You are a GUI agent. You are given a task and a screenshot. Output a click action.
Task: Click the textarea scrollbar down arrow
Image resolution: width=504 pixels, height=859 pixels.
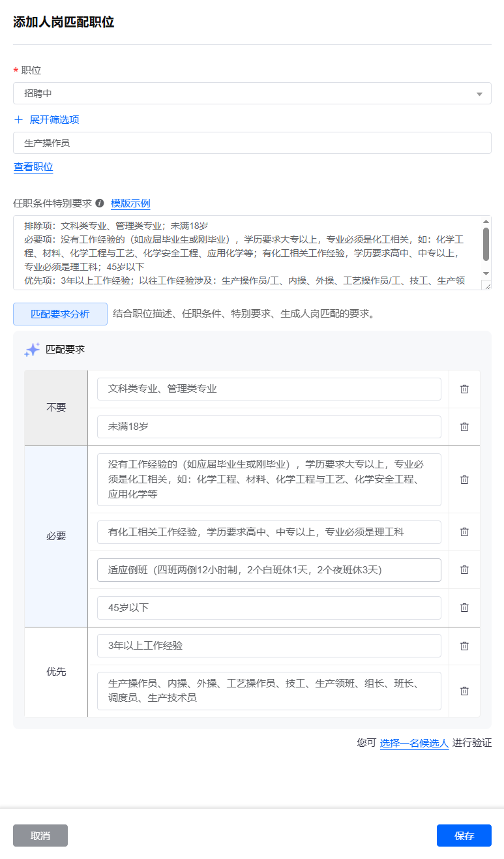(486, 273)
